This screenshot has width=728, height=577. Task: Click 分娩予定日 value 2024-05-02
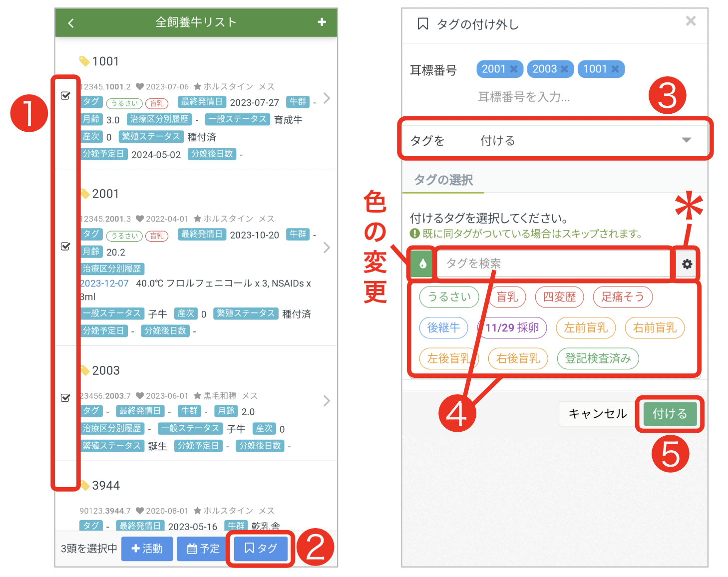click(x=156, y=155)
